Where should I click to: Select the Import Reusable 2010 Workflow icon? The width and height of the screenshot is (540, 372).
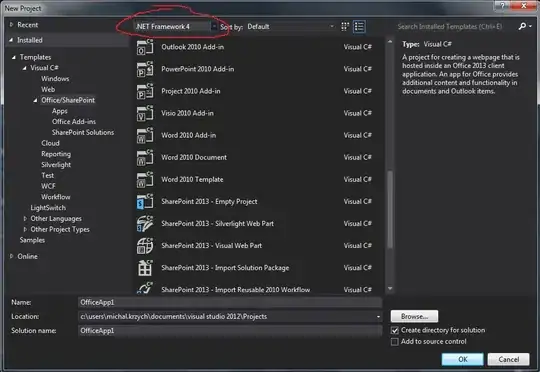tap(145, 288)
